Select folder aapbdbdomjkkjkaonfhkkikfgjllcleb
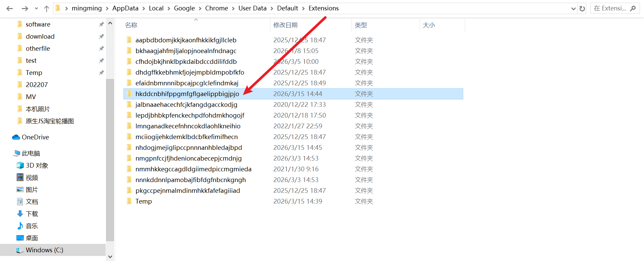Image resolution: width=644 pixels, height=261 pixels. pos(186,40)
